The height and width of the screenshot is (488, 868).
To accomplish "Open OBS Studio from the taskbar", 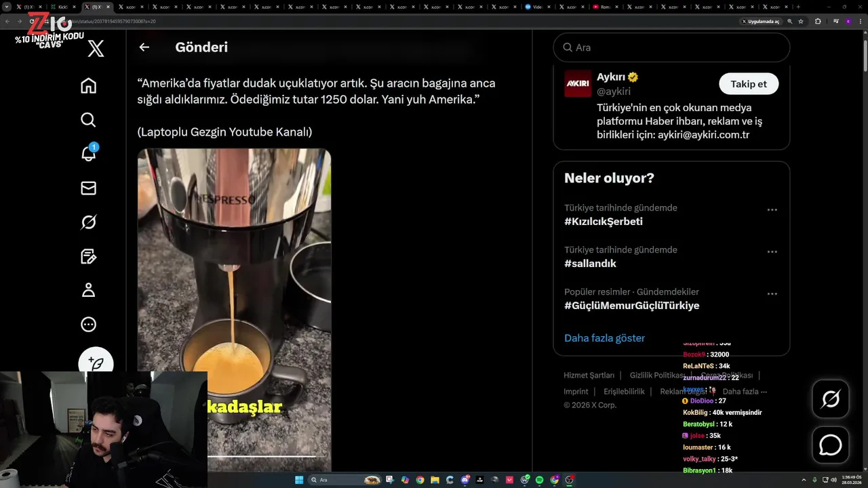I will click(x=570, y=480).
